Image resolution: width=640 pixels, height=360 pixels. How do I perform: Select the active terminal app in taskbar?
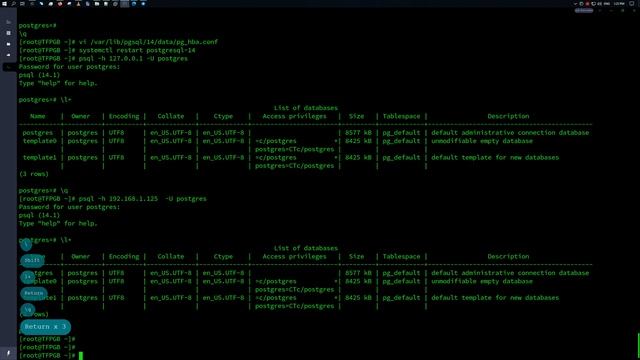coord(124,4)
